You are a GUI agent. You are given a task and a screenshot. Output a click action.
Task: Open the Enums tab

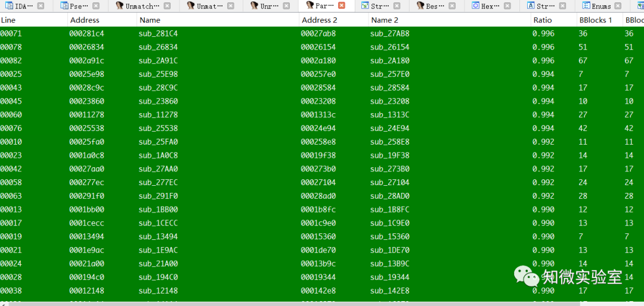pos(601,6)
